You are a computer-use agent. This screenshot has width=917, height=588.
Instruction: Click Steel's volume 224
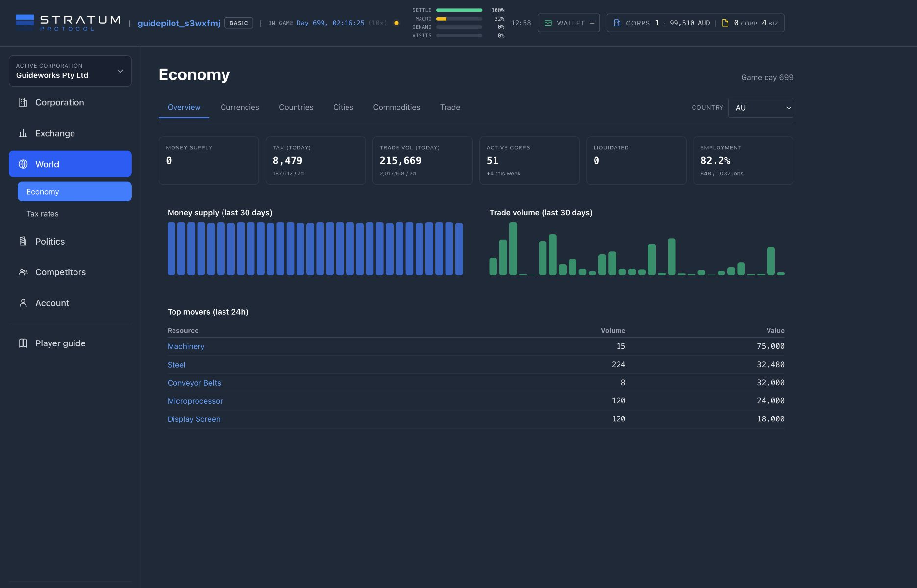619,365
